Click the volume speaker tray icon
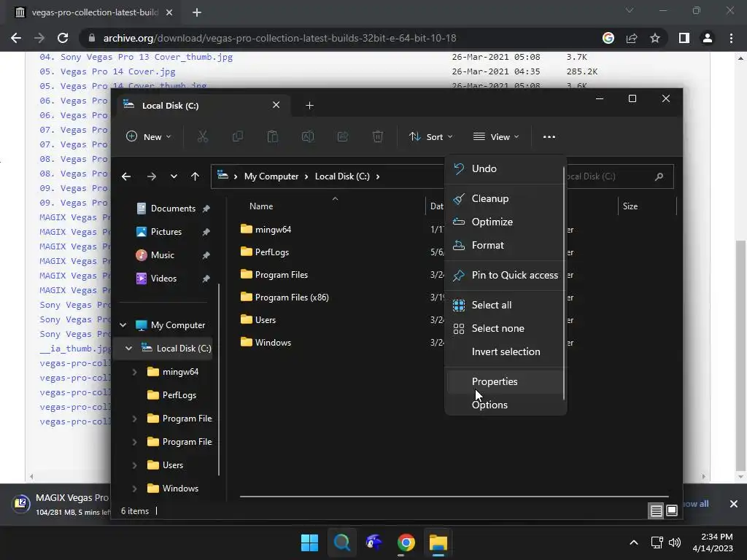This screenshot has height=560, width=747. [x=675, y=542]
